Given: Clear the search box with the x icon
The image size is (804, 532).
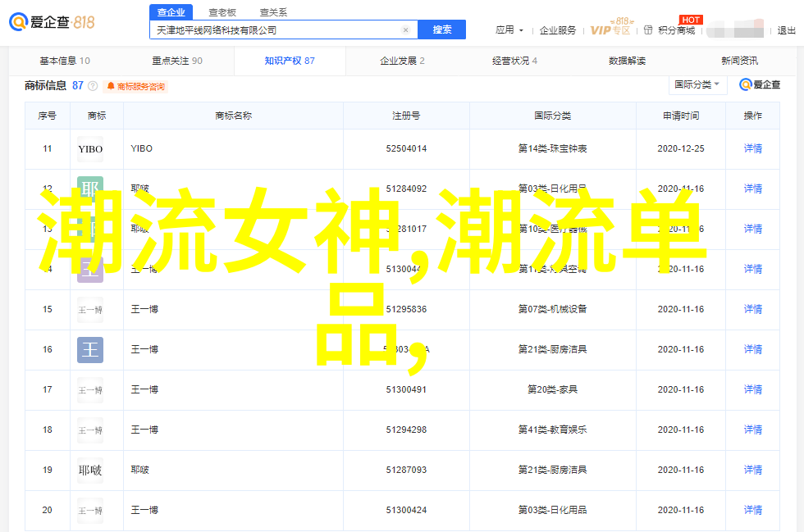Looking at the screenshot, I should point(405,30).
